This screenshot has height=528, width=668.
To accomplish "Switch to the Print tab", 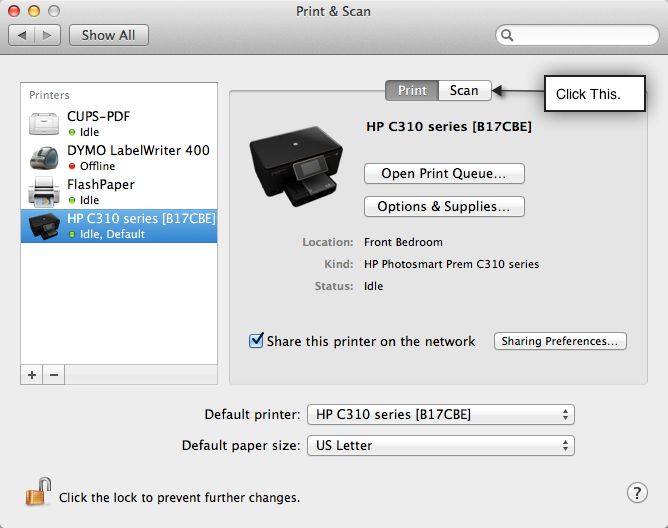I will 412,90.
